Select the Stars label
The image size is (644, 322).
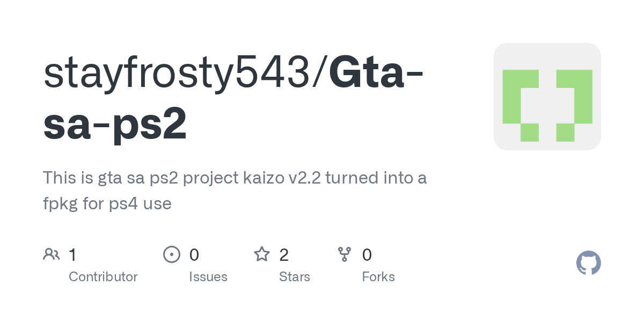pos(295,277)
